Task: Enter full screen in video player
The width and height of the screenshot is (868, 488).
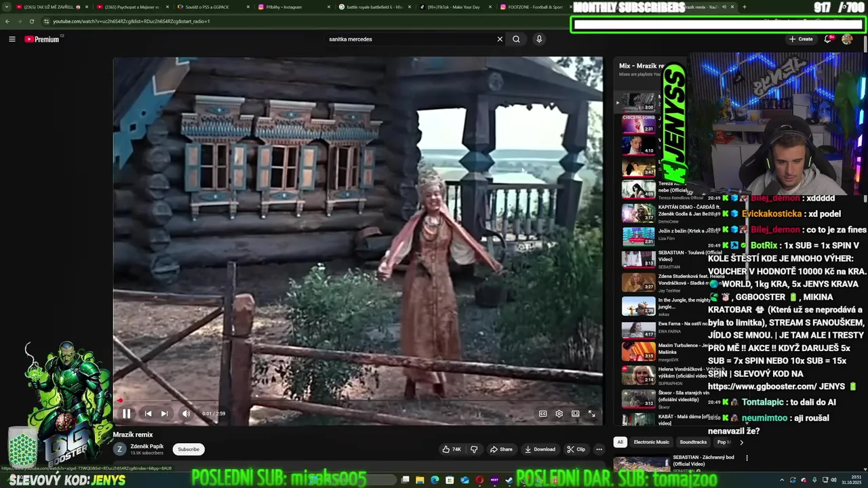Action: pyautogui.click(x=591, y=413)
